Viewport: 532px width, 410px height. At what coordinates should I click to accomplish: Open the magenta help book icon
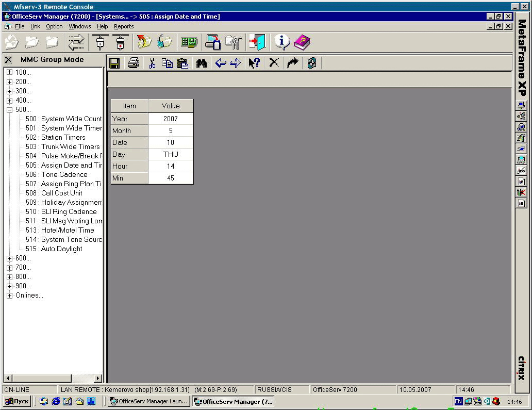tap(302, 42)
